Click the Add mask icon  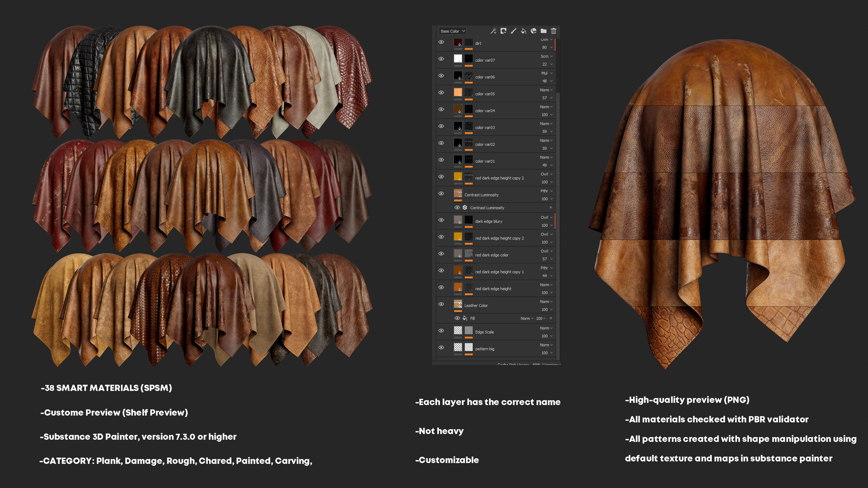[503, 31]
